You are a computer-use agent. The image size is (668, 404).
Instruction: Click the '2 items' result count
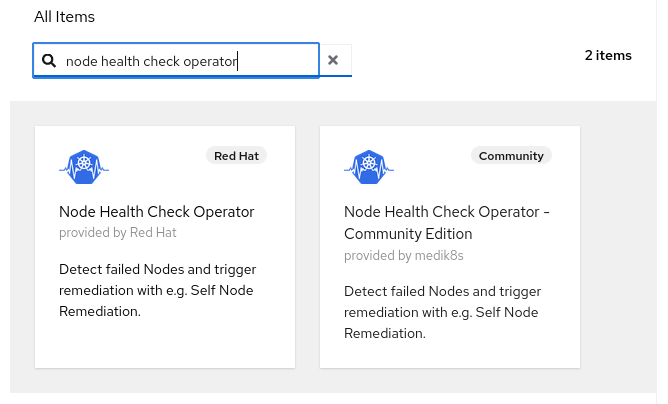click(x=607, y=56)
